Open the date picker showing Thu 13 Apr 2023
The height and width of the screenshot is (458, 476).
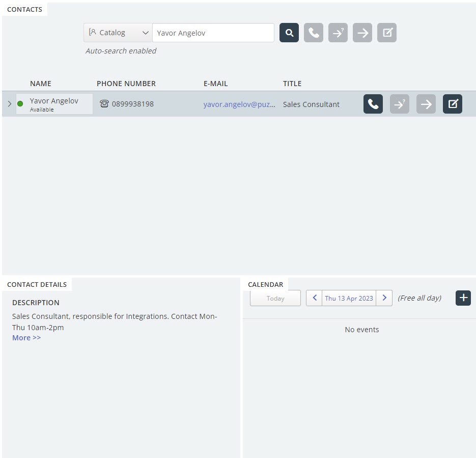pyautogui.click(x=349, y=298)
